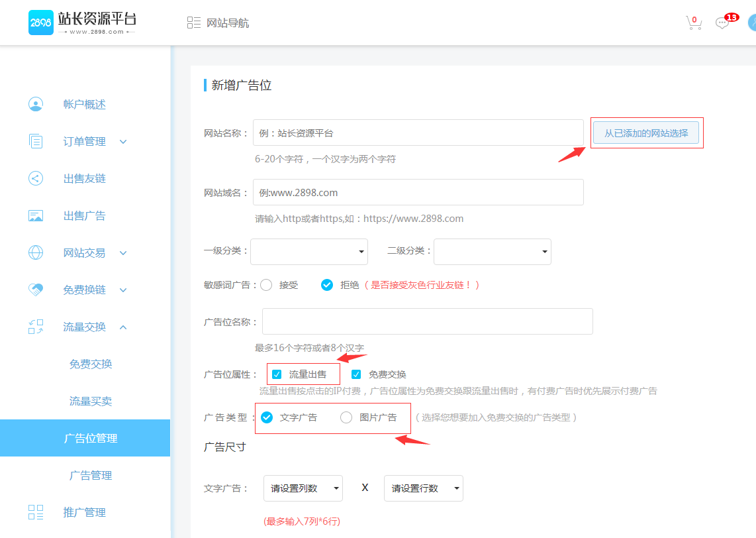Click the 出售友链 share icon
Viewport: 756px width, 538px height.
(x=36, y=178)
